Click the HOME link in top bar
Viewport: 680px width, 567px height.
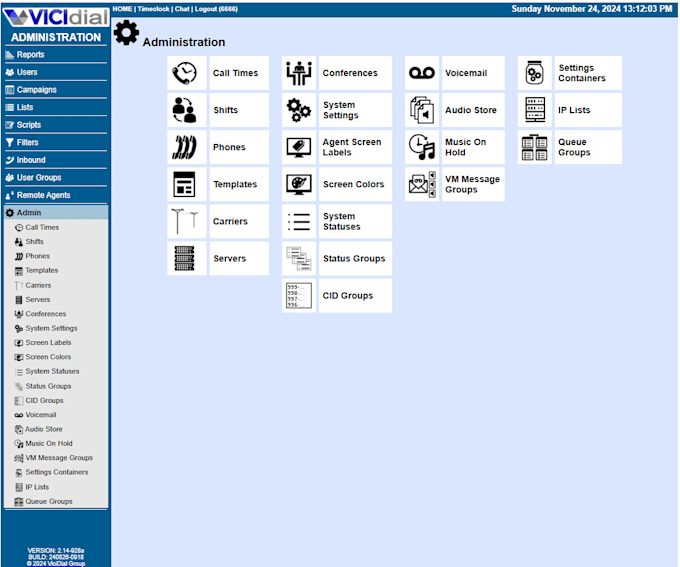pyautogui.click(x=122, y=9)
